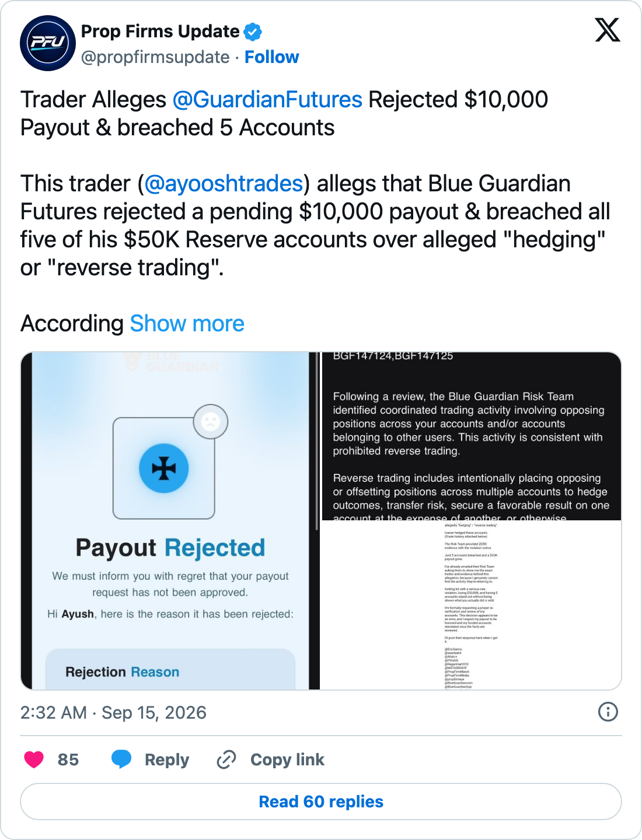This screenshot has width=642, height=840.
Task: Open the @GuardianFutures mention
Action: point(267,100)
